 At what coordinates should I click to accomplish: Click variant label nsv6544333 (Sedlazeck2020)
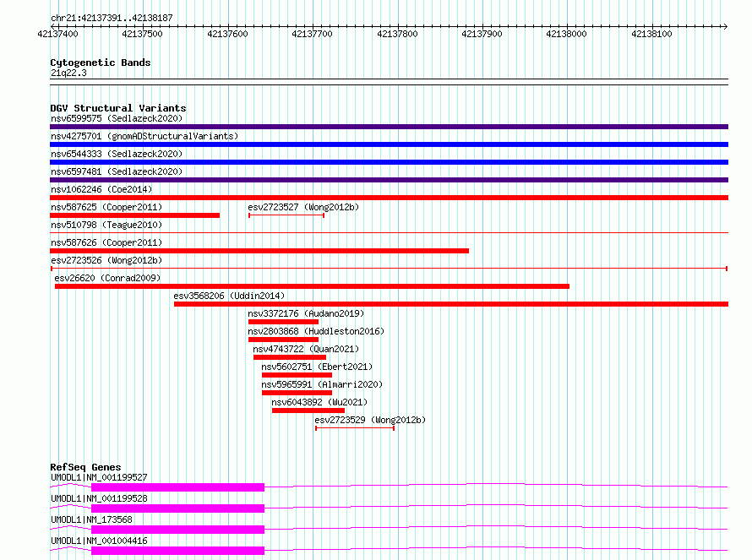[117, 154]
